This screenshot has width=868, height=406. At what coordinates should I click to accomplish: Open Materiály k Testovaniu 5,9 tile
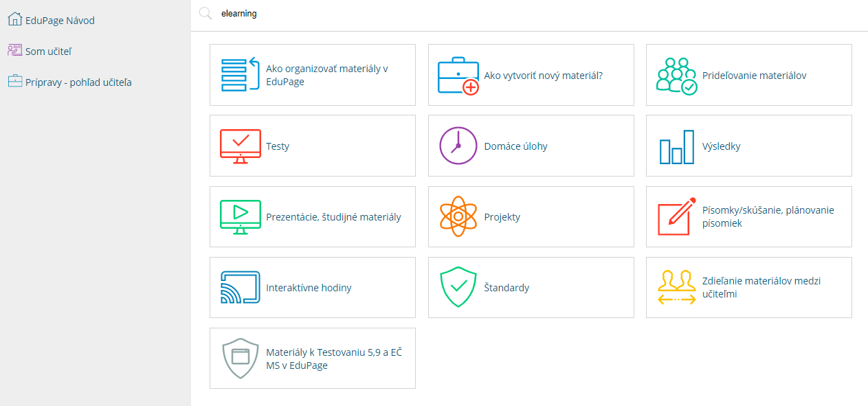313,359
